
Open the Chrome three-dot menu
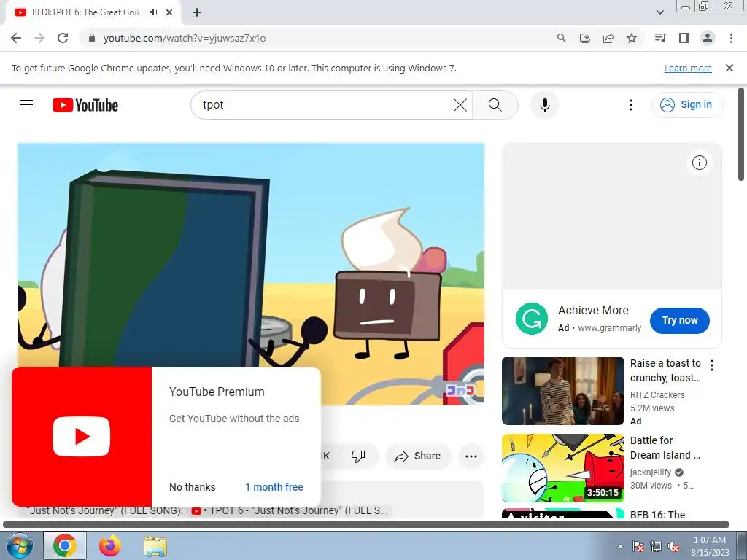click(x=731, y=38)
